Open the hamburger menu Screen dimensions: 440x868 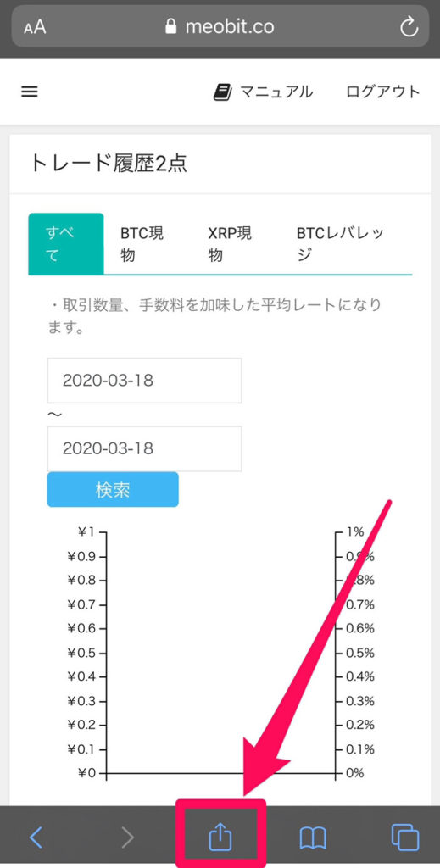[x=30, y=92]
